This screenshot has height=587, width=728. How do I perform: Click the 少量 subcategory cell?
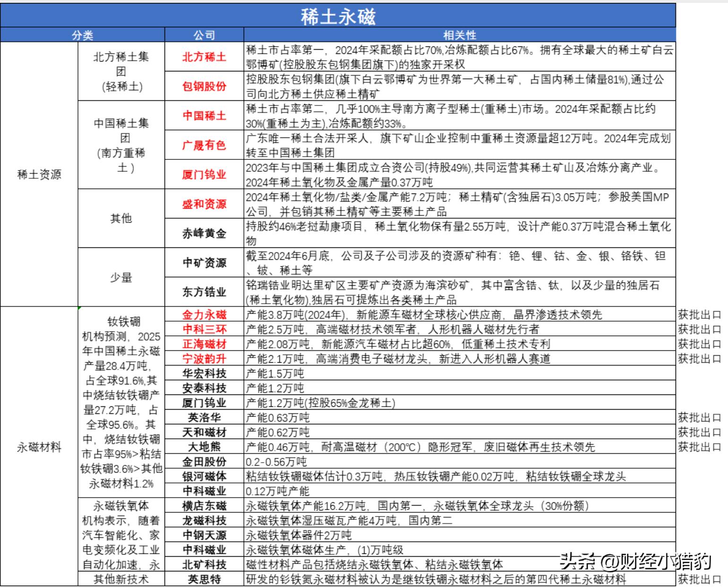tap(121, 277)
